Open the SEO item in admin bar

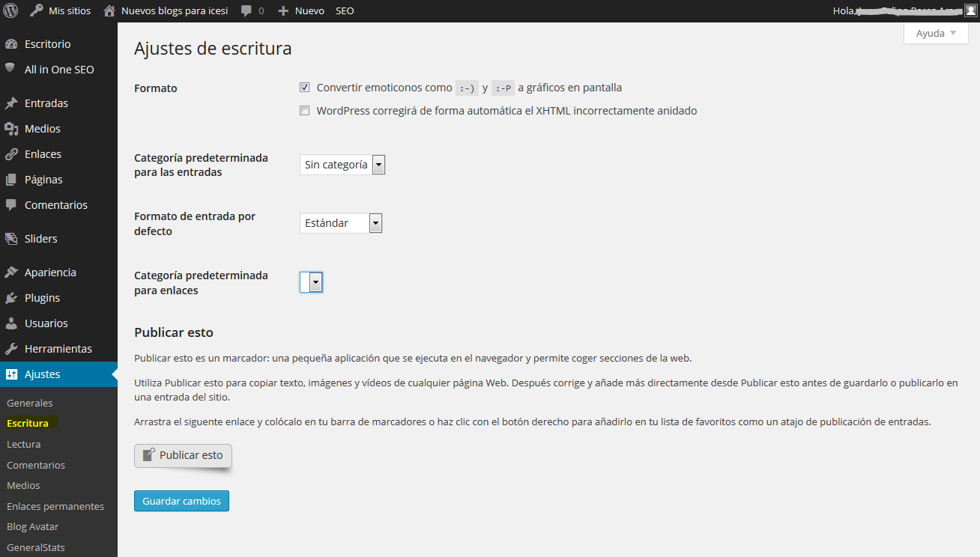[345, 11]
